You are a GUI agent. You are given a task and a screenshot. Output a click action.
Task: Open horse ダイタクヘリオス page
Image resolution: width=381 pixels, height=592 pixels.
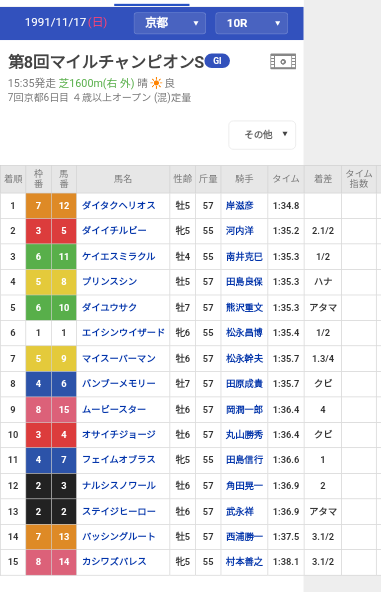pyautogui.click(x=119, y=206)
